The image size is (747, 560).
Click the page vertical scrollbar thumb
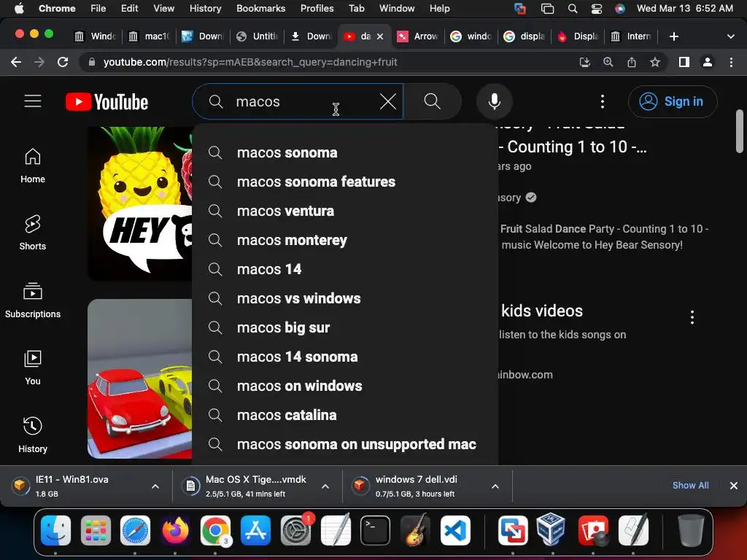click(x=740, y=131)
